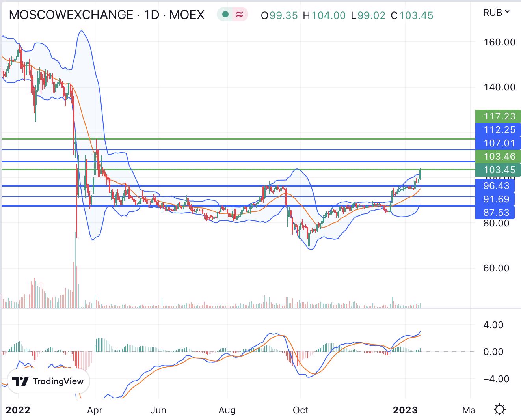Click the 160.00 price scale label
Image resolution: width=521 pixels, height=420 pixels.
(499, 42)
